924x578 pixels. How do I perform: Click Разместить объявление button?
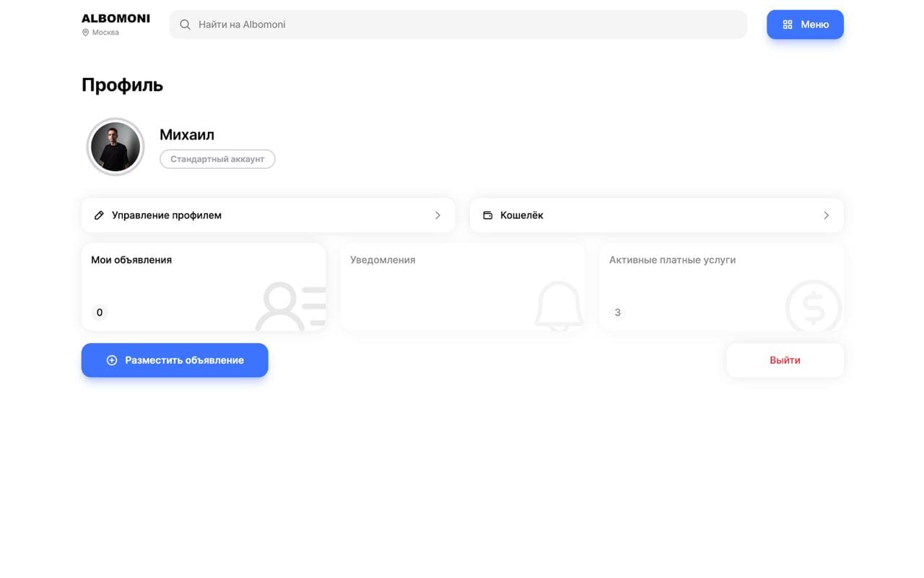pos(175,360)
